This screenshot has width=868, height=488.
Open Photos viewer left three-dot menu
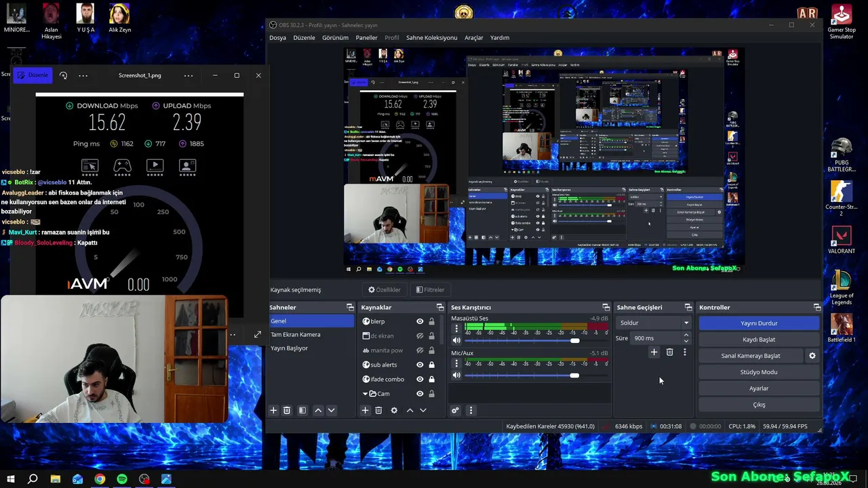[x=83, y=75]
